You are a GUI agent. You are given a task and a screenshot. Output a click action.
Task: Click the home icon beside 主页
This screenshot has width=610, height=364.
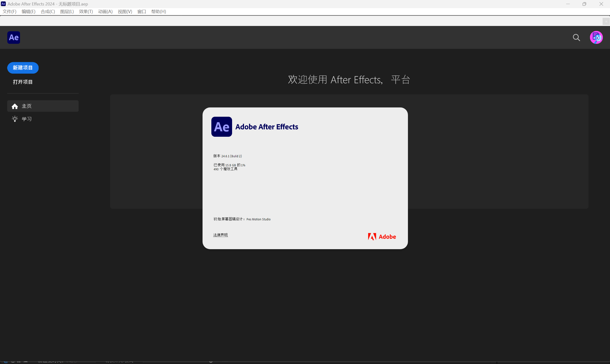(x=15, y=106)
